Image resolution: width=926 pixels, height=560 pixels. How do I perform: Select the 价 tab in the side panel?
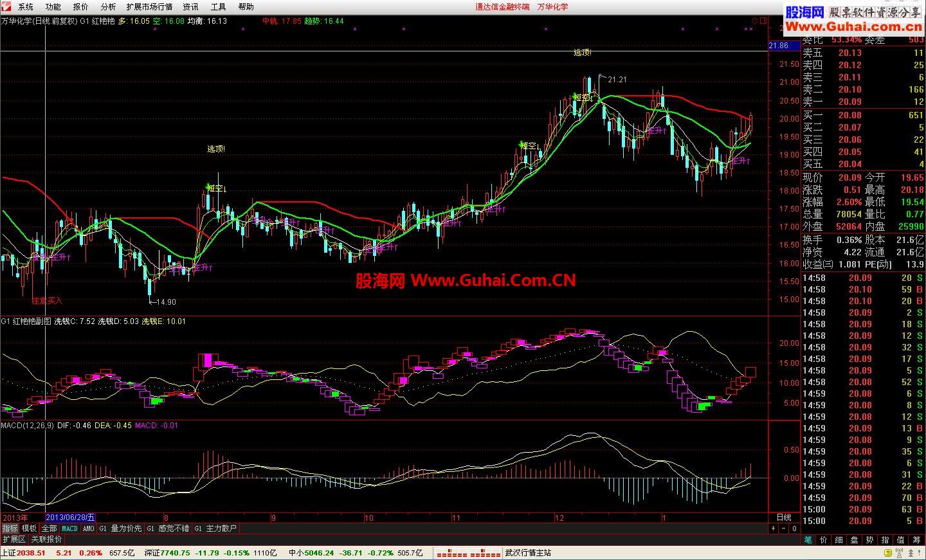tap(824, 540)
